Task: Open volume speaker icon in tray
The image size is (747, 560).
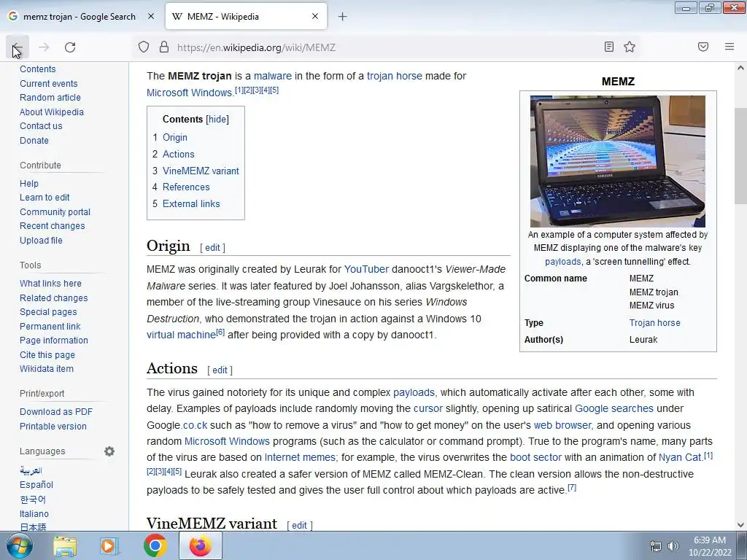Action: pyautogui.click(x=673, y=546)
